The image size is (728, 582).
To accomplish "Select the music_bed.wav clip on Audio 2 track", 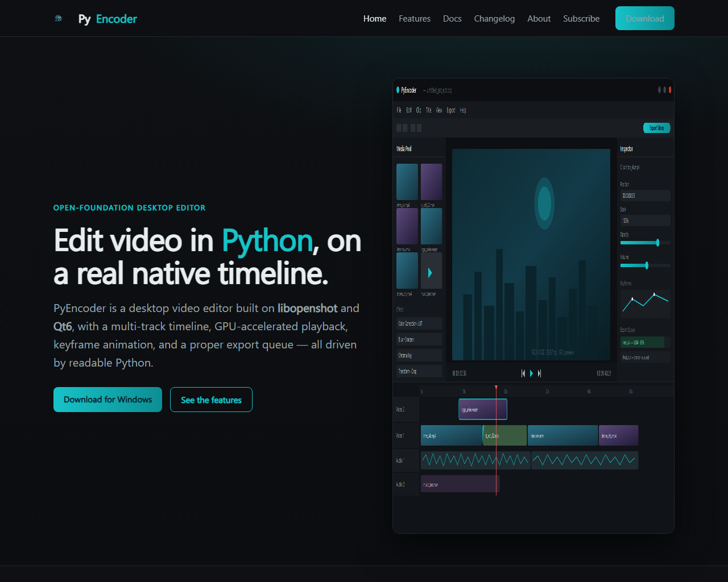I will tap(460, 484).
